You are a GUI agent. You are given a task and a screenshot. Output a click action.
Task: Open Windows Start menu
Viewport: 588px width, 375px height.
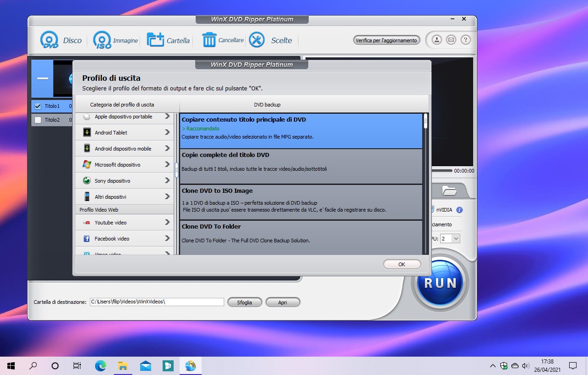[x=11, y=366]
